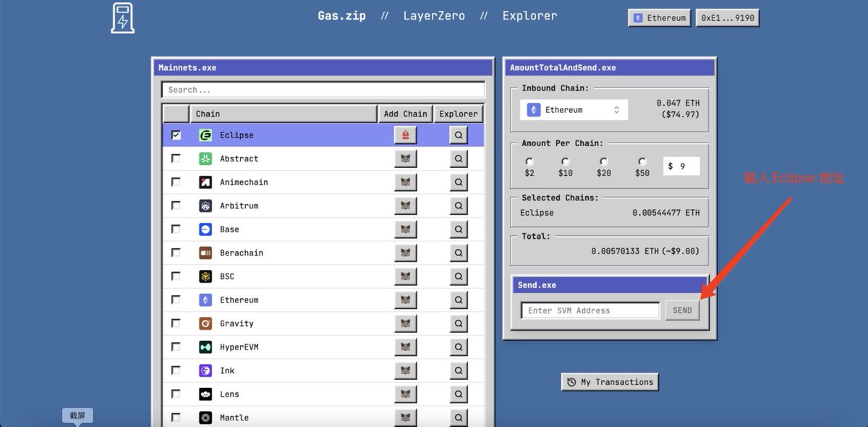Open Ethereum explorer magnifier icon
Viewport: 868px width, 427px height.
click(x=459, y=300)
